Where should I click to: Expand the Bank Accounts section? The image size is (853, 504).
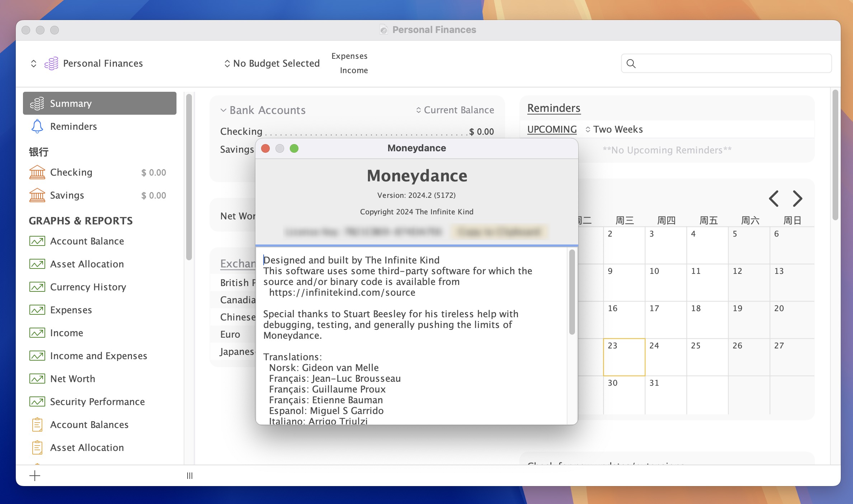[223, 110]
